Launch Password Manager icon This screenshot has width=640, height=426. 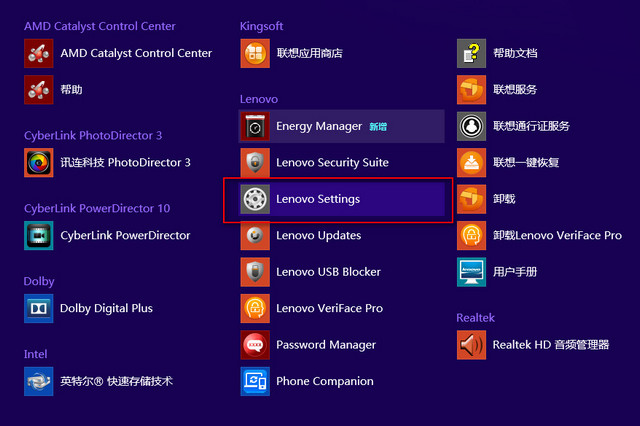pos(255,345)
